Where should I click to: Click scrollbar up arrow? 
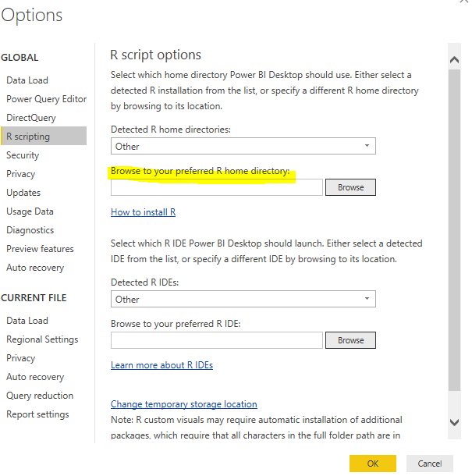pos(454,59)
